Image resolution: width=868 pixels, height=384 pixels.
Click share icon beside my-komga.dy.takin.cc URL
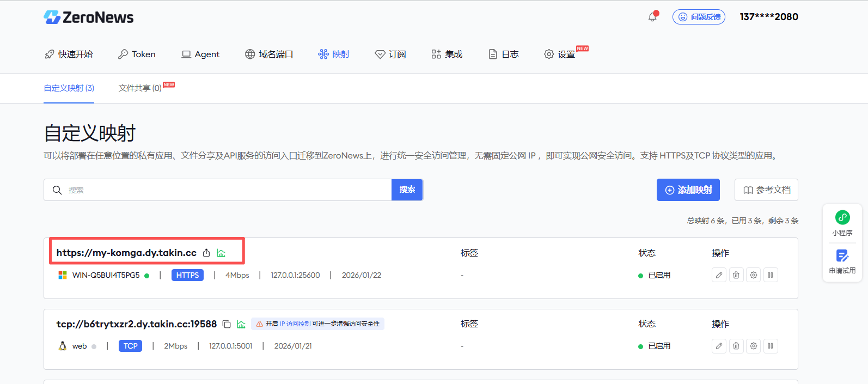206,253
